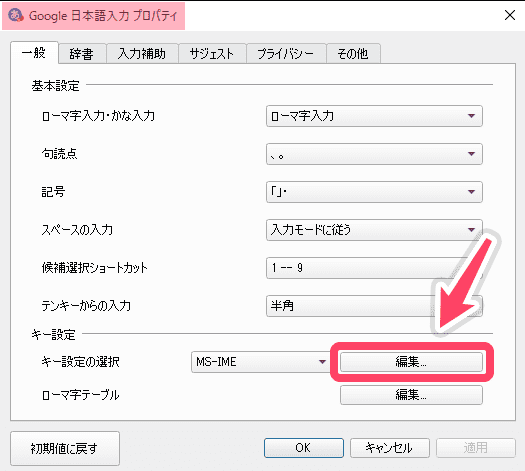
Task: Expand the 記号 symbol style dropdown
Action: point(374,192)
